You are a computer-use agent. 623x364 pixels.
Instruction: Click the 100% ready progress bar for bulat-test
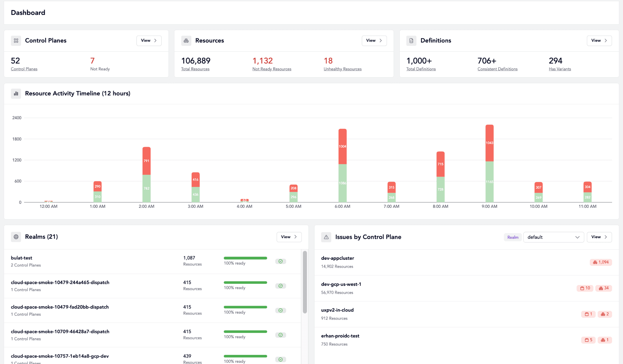pyautogui.click(x=245, y=258)
